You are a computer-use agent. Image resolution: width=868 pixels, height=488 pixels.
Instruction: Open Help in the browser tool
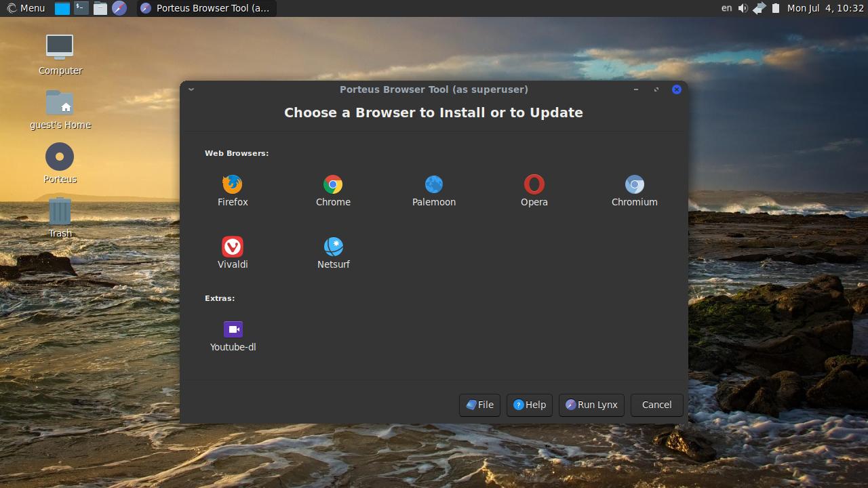click(x=530, y=405)
